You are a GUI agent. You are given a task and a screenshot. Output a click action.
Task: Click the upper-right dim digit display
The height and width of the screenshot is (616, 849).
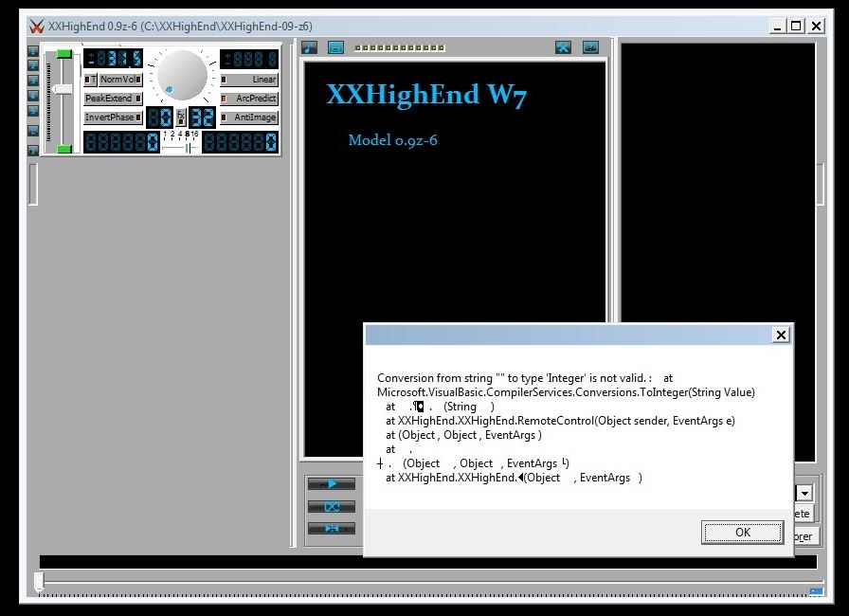pyautogui.click(x=249, y=59)
